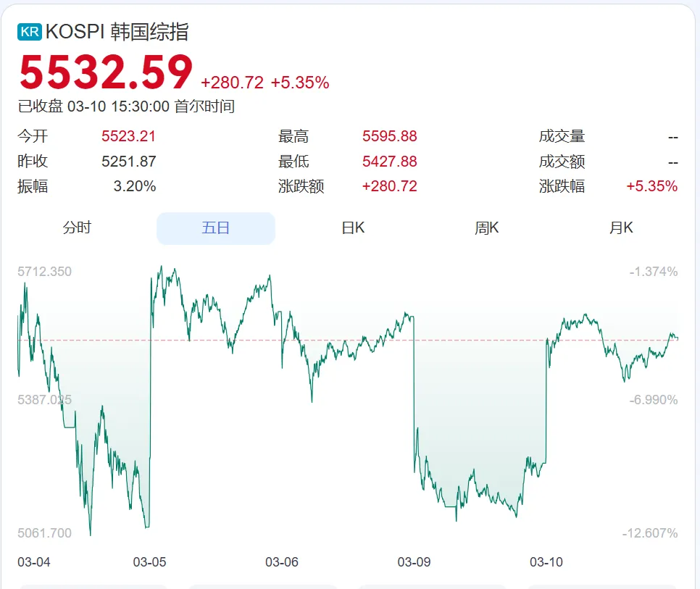Switch to the 分时 intraday tab
This screenshot has width=700, height=589.
point(77,228)
